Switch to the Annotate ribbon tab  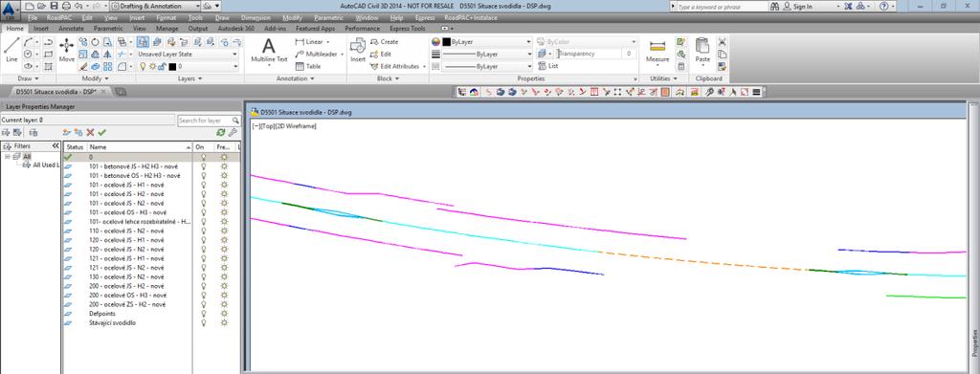70,29
